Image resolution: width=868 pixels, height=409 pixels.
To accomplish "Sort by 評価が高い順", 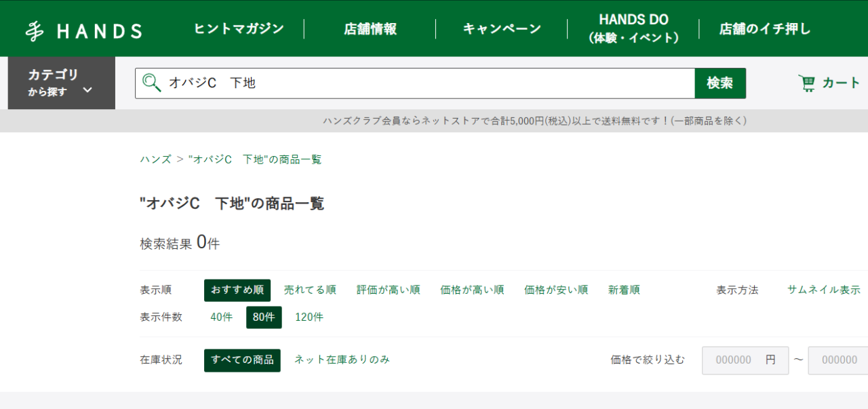I will click(389, 290).
